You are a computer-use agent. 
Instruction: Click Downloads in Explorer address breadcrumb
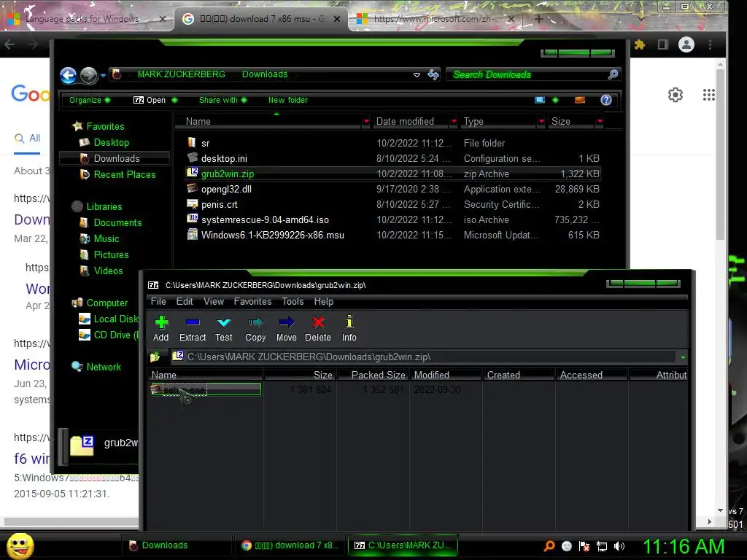[264, 74]
